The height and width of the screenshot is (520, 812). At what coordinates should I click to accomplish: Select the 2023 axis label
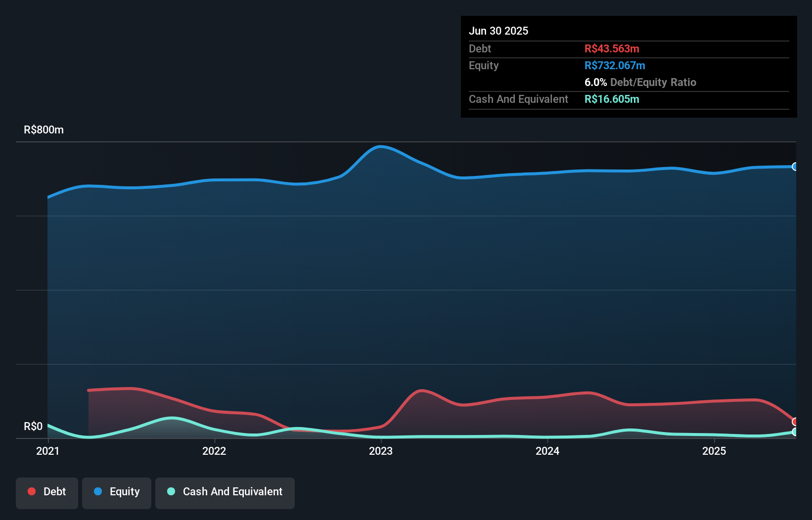pos(381,451)
